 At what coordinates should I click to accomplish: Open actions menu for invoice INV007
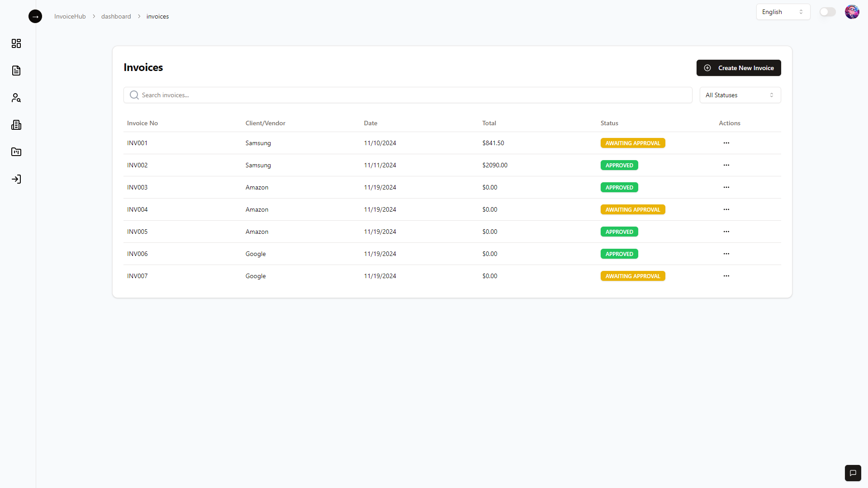point(726,276)
